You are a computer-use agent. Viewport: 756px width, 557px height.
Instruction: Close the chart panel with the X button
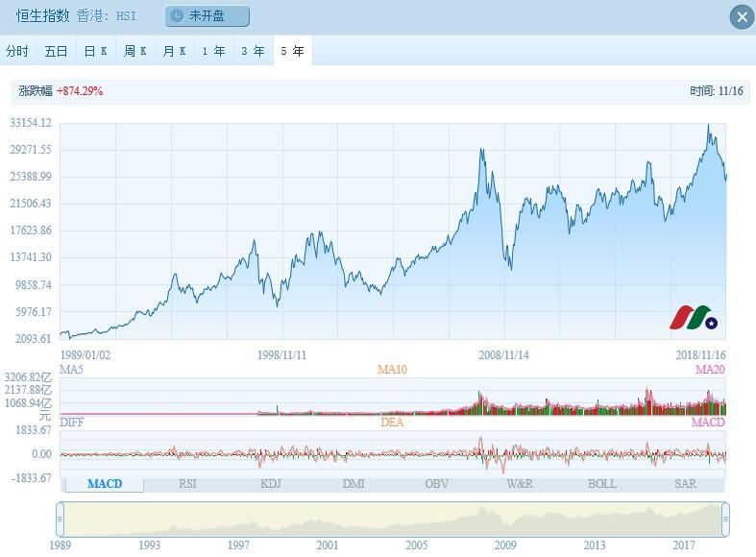tap(742, 17)
